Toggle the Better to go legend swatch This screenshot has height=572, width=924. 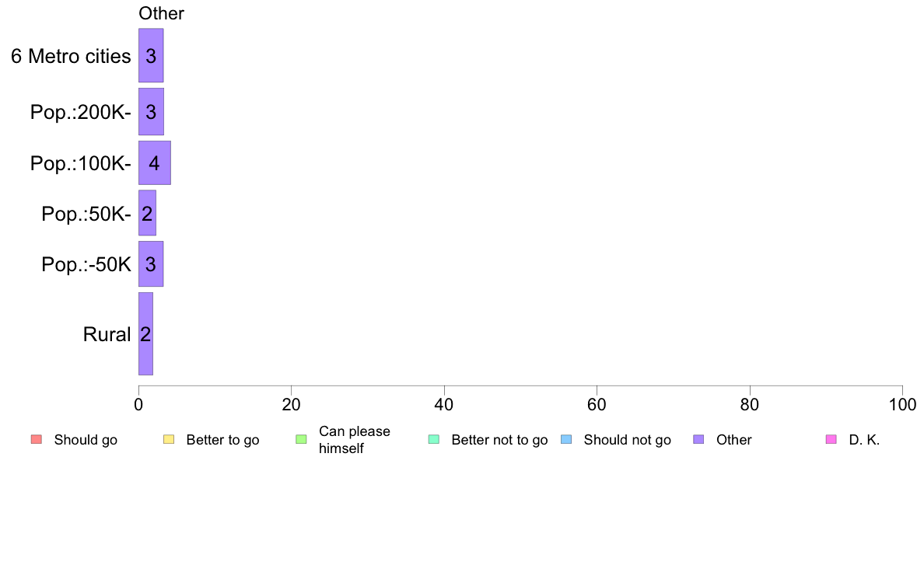[169, 439]
